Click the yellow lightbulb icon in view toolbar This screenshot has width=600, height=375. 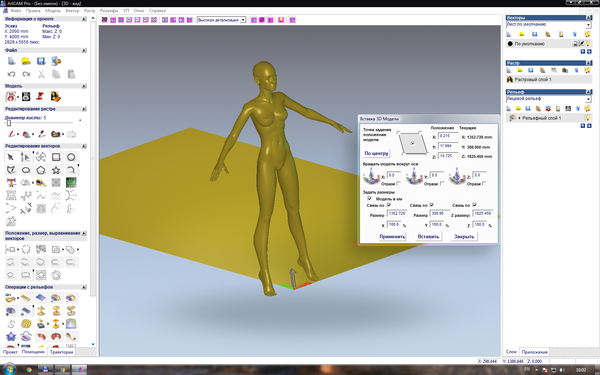(281, 20)
